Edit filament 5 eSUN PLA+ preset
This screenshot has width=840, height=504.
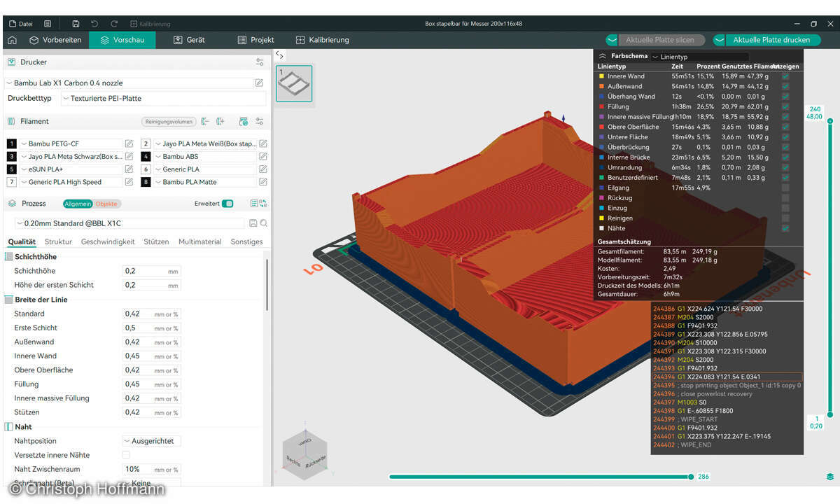(129, 169)
